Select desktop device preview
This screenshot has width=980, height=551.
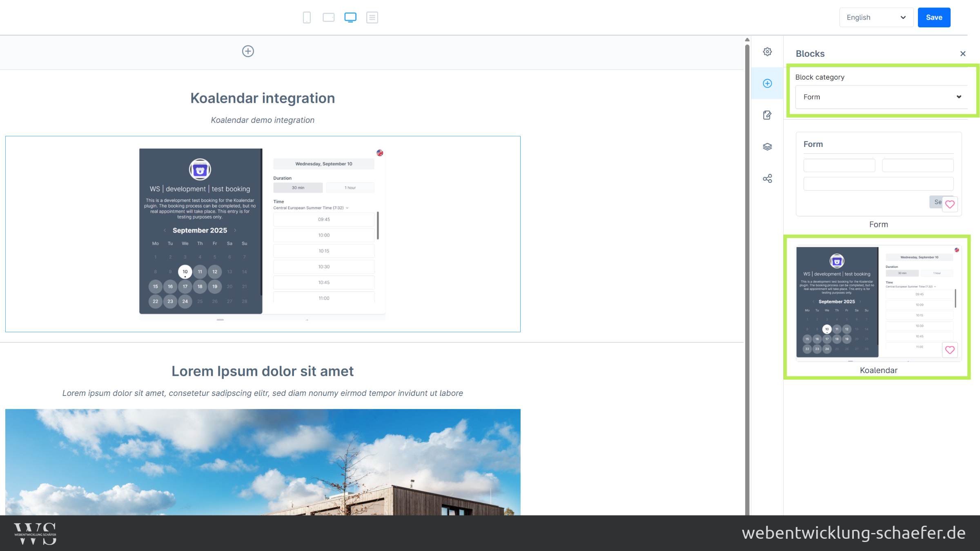(x=350, y=18)
